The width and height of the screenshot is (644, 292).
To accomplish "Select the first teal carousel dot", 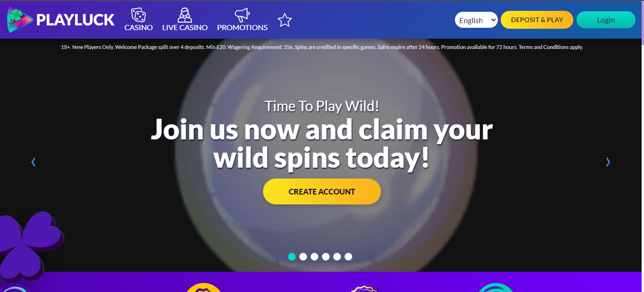I will pos(292,257).
